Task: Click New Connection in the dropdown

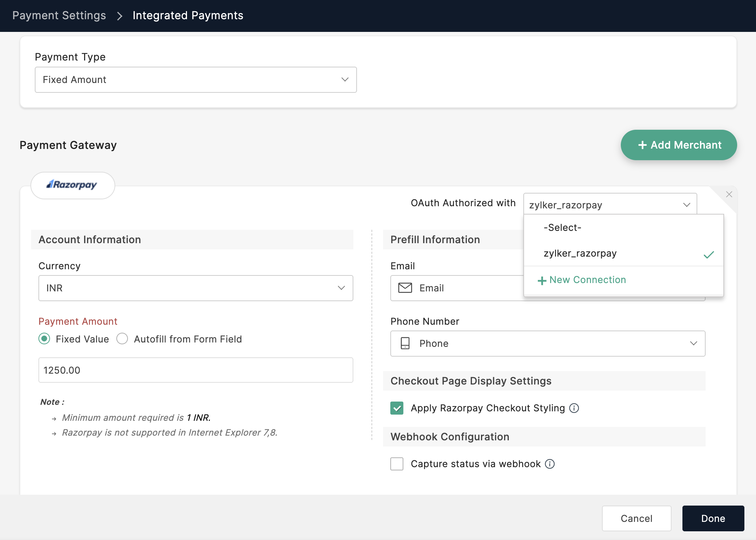Action: [x=582, y=280]
